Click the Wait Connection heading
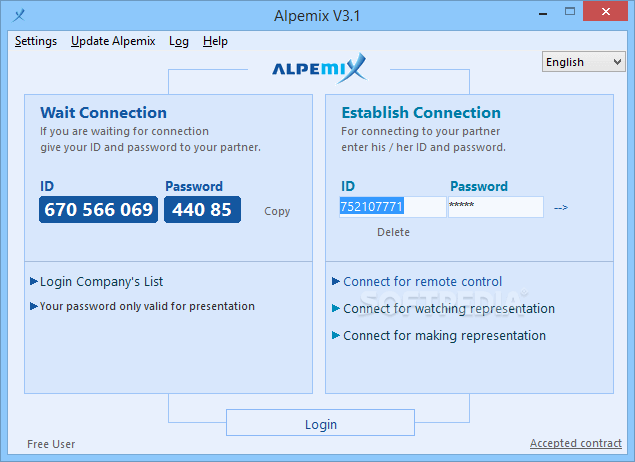Viewport: 635px width, 462px height. (103, 113)
